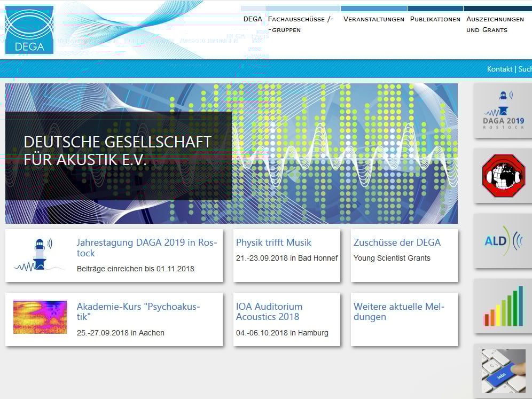Click the red anti-noise stop sign icon
Image resolution: width=532 pixels, height=399 pixels.
502,176
